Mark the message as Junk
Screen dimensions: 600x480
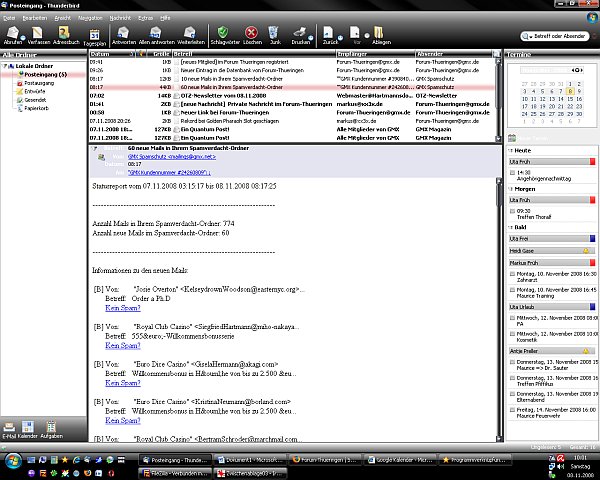pos(273,33)
